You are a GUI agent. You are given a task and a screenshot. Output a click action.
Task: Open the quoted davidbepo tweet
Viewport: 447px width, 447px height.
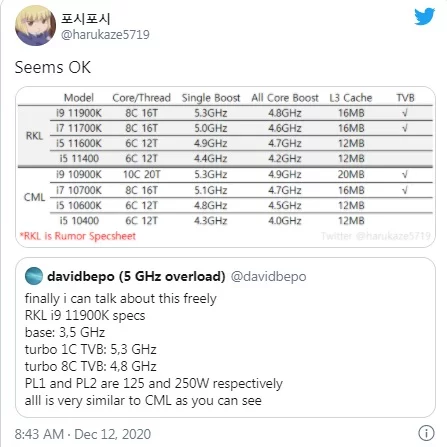click(x=225, y=337)
